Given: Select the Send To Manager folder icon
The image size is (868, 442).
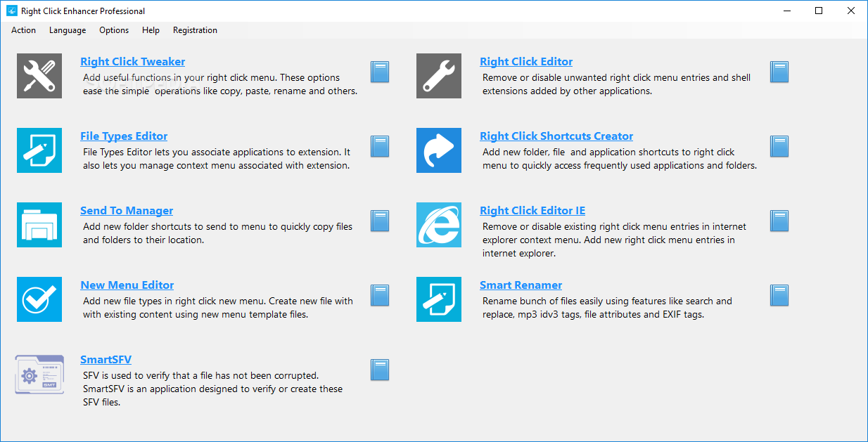Looking at the screenshot, I should tap(39, 225).
